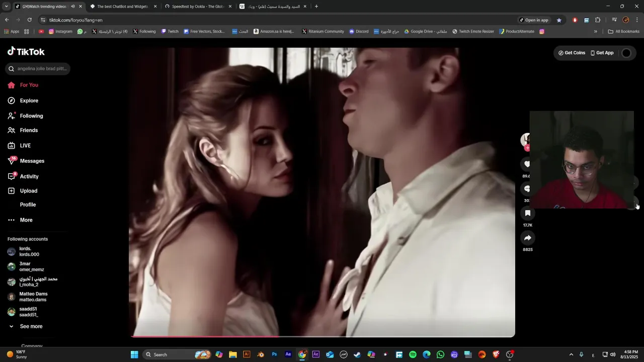Click Open in app button
The image size is (644, 362).
coord(534,20)
